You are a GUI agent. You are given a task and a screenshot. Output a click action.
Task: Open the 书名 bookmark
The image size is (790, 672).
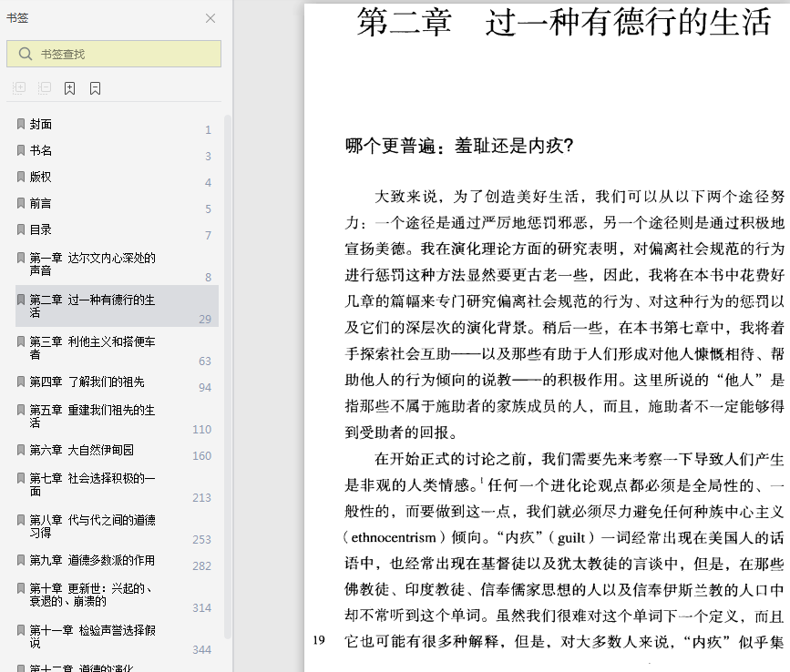pos(41,150)
